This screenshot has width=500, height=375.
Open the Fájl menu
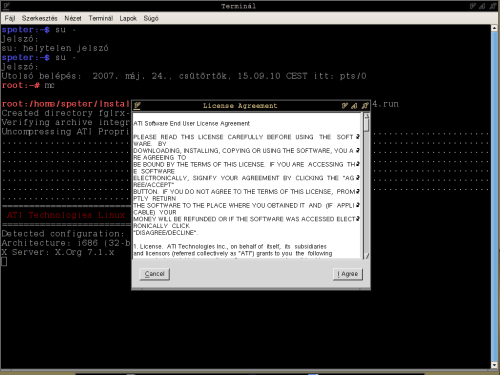click(x=10, y=18)
